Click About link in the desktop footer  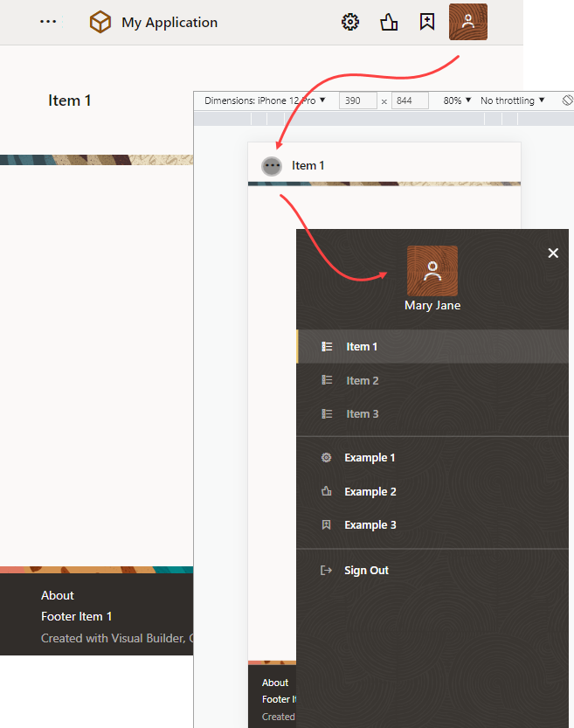click(58, 595)
